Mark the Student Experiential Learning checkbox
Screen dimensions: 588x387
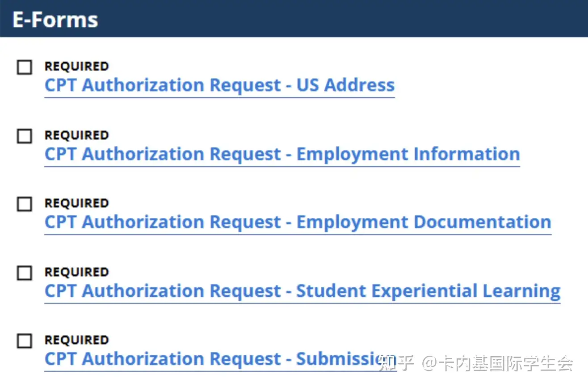pos(25,273)
